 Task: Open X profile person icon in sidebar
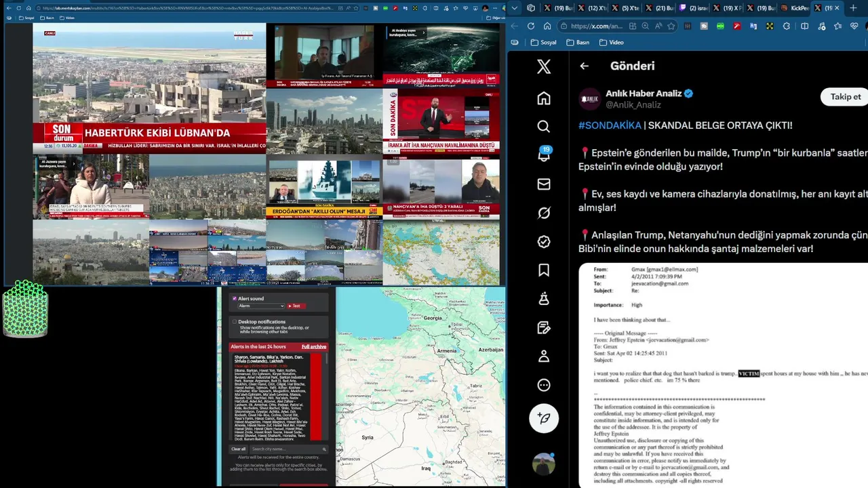544,357
